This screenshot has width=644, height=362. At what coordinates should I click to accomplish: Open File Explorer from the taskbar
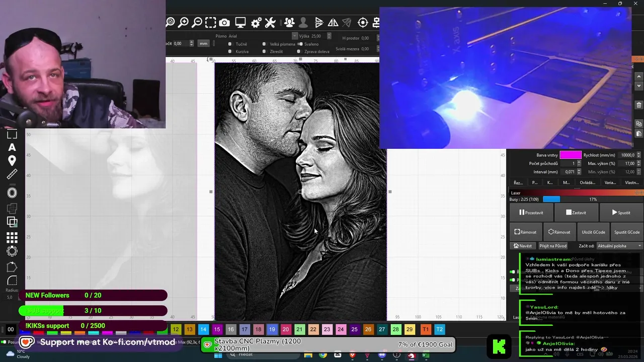[x=308, y=355]
